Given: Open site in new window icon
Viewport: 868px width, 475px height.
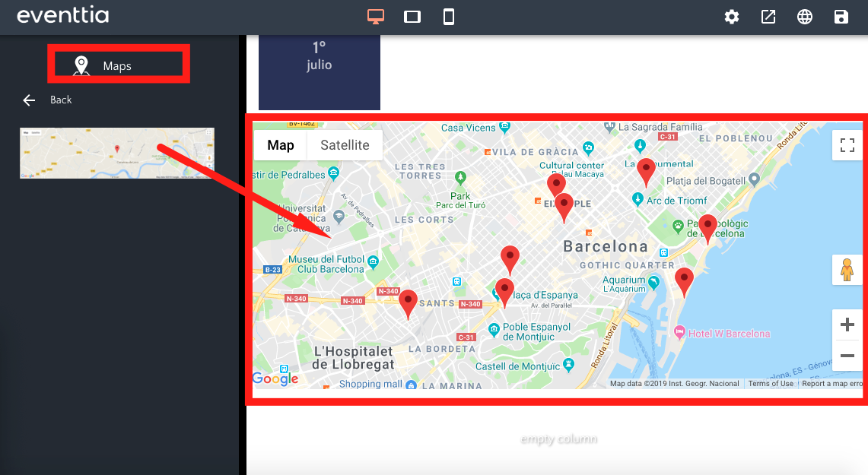Looking at the screenshot, I should [x=768, y=17].
